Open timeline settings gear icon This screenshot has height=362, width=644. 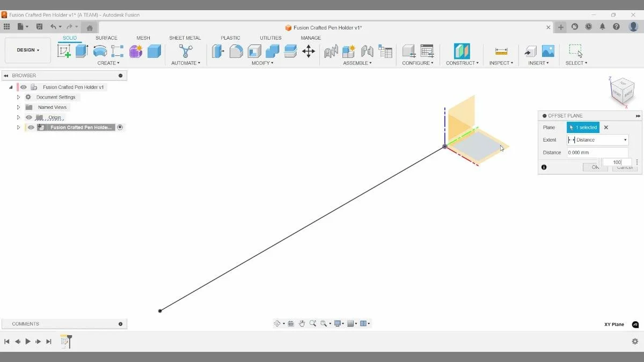(x=635, y=341)
